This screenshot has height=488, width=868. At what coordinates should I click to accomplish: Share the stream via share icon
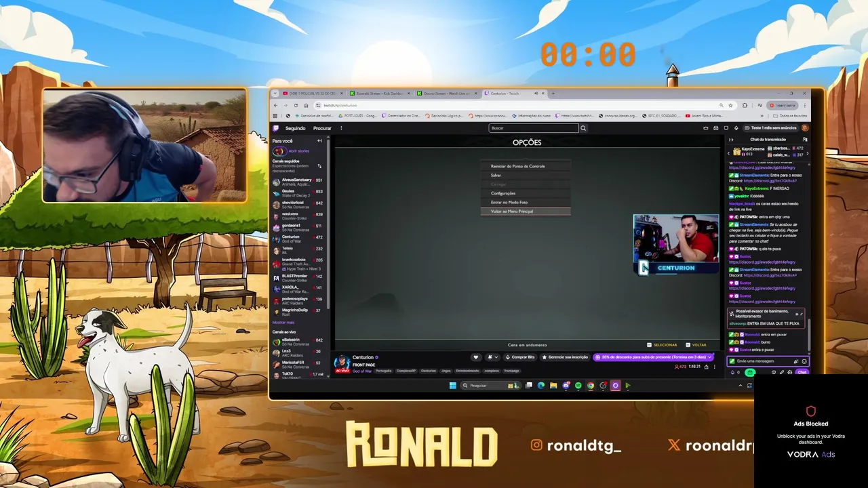(706, 367)
